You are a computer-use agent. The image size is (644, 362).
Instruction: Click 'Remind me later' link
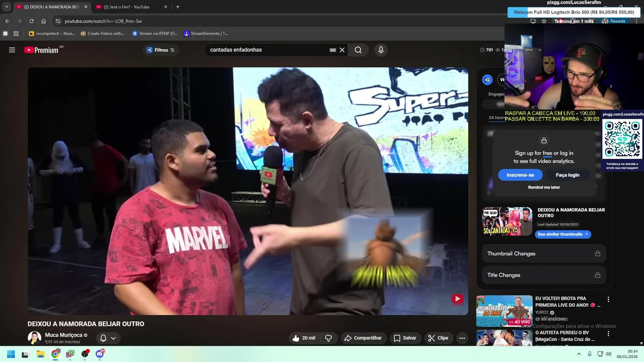click(544, 187)
